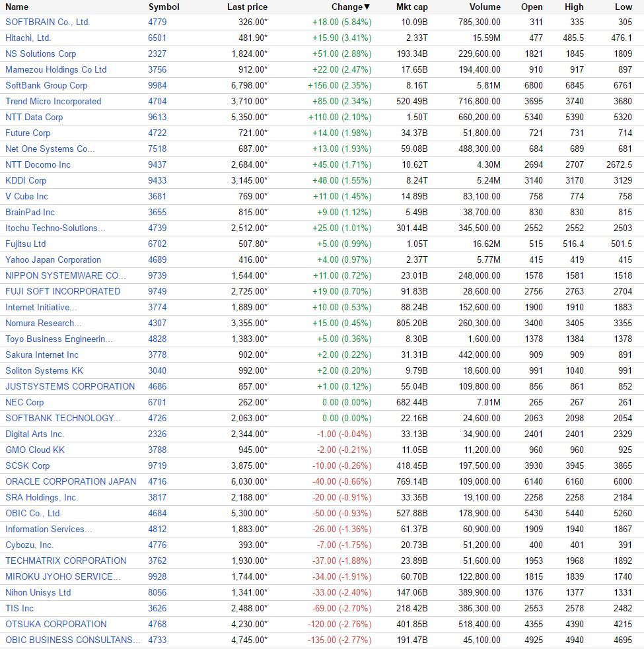644x649 pixels.
Task: Click ticker symbol 6701
Action: pos(157,402)
